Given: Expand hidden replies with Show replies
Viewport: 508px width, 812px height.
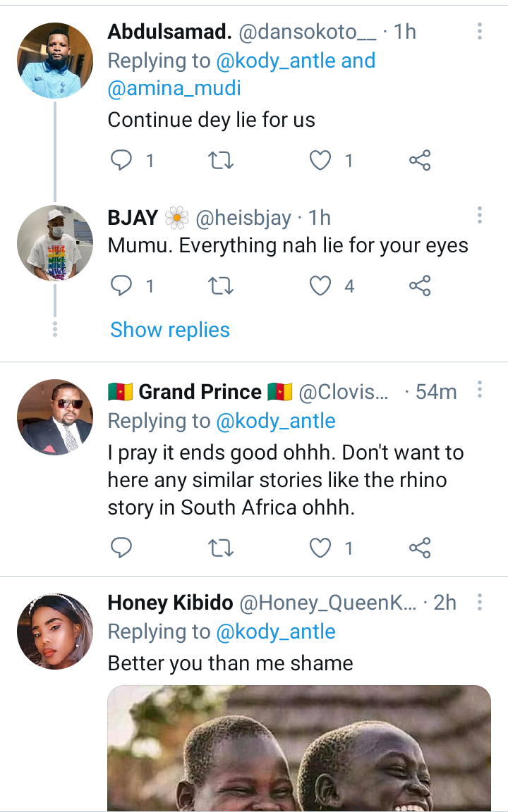Looking at the screenshot, I should pos(170,330).
